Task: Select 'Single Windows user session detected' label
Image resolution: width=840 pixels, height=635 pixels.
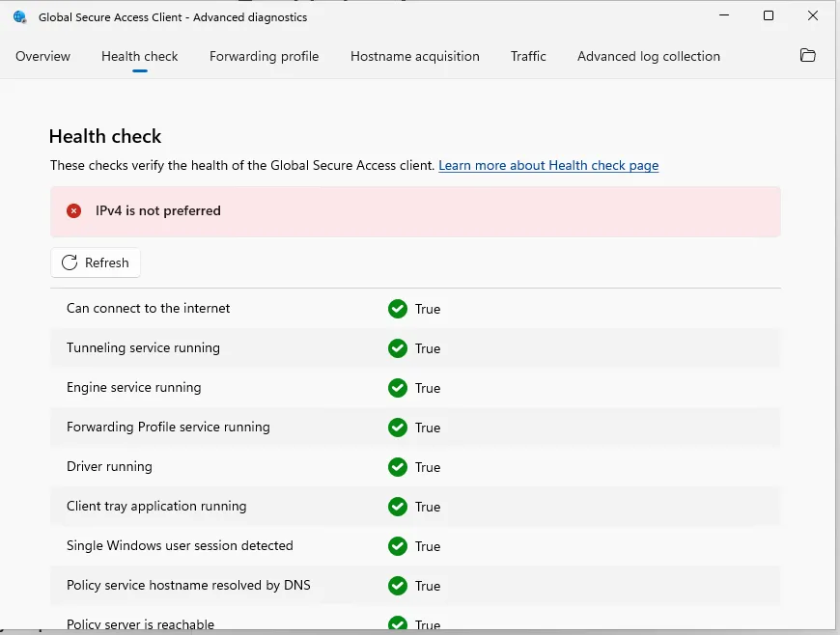Action: tap(180, 545)
